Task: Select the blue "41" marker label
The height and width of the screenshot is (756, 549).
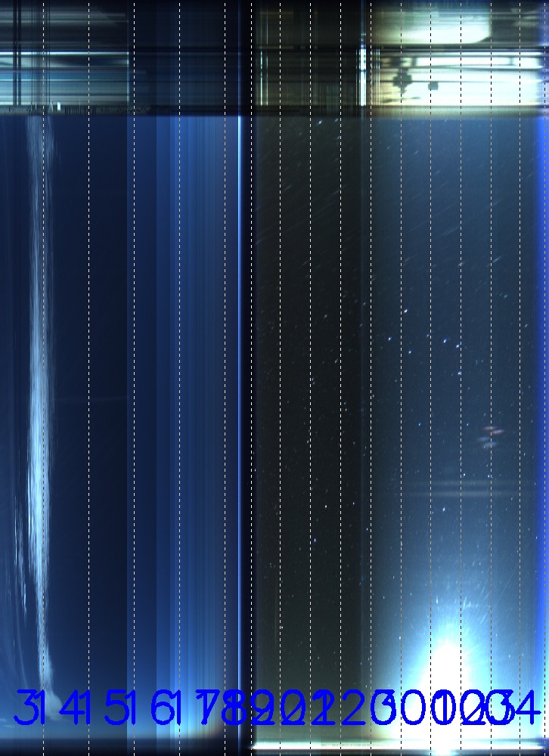Action: 73,708
